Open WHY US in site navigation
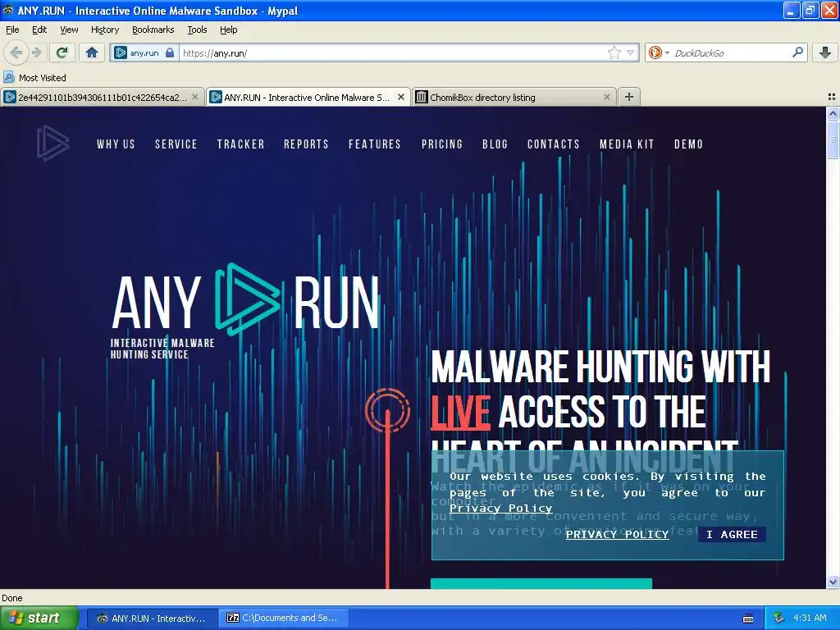Viewport: 840px width, 630px height. click(116, 144)
